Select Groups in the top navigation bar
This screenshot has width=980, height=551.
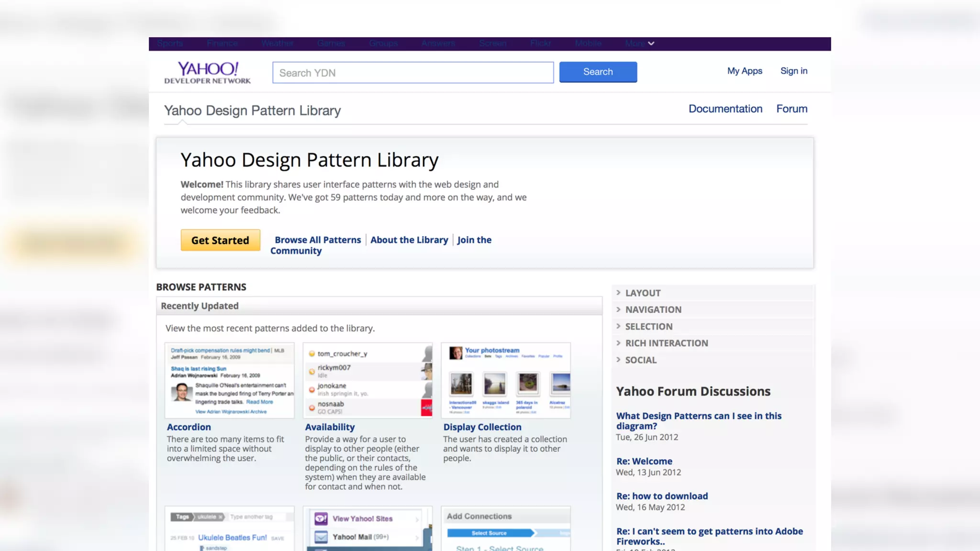(383, 44)
